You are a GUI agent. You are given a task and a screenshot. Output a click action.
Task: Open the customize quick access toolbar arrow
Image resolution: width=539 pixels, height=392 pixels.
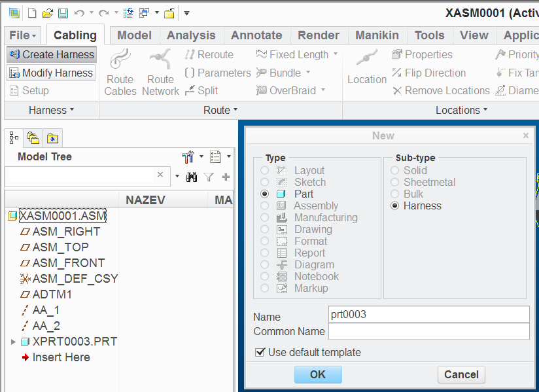[186, 13]
